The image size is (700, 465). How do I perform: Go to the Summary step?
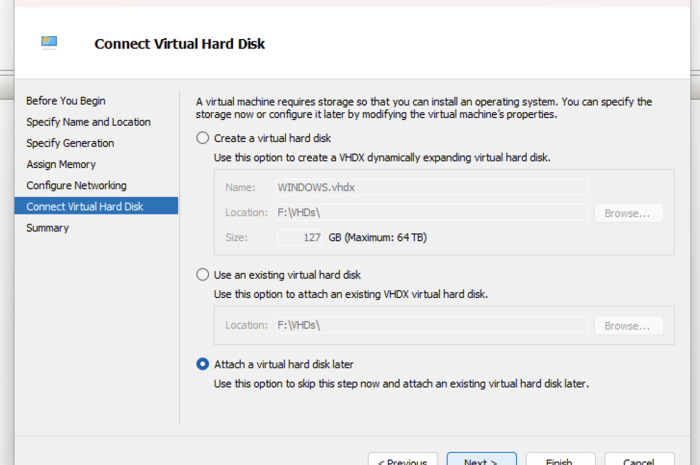[x=48, y=228]
